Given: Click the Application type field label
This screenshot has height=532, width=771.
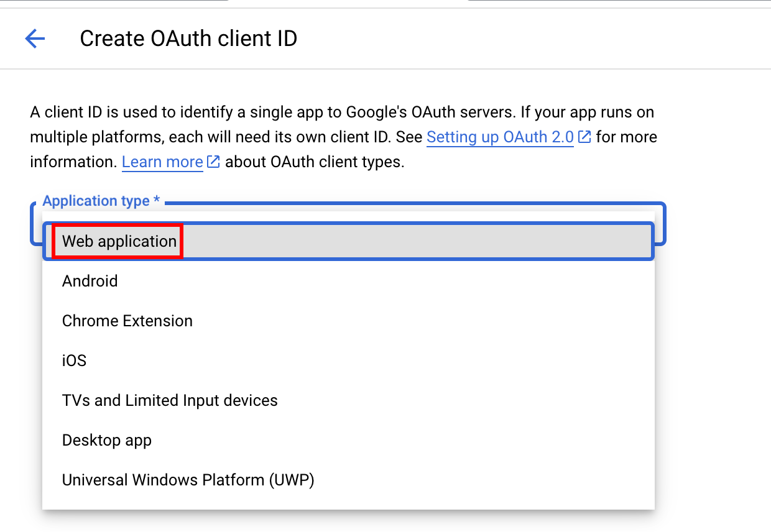Looking at the screenshot, I should click(99, 201).
